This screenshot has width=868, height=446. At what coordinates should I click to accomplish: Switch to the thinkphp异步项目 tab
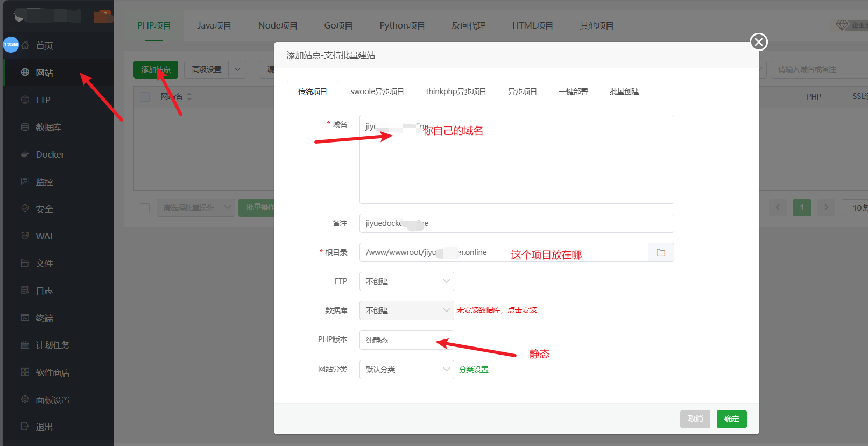tap(456, 91)
